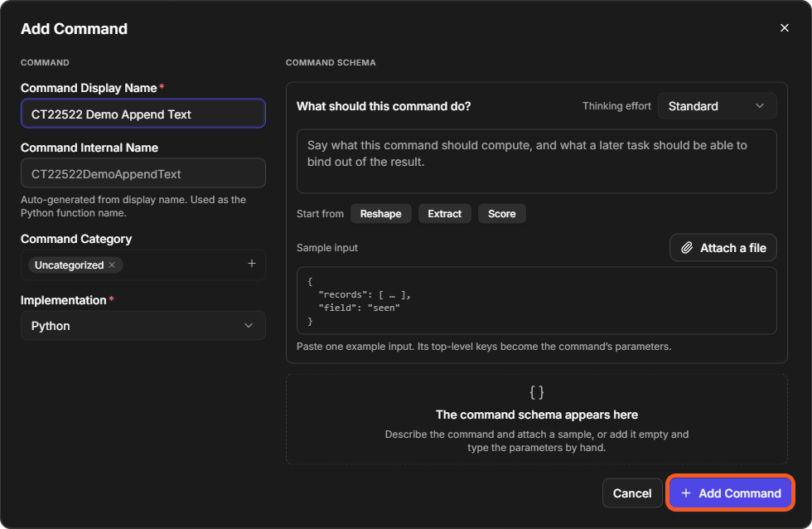
Task: Click the Command Internal Name field
Action: pyautogui.click(x=143, y=173)
